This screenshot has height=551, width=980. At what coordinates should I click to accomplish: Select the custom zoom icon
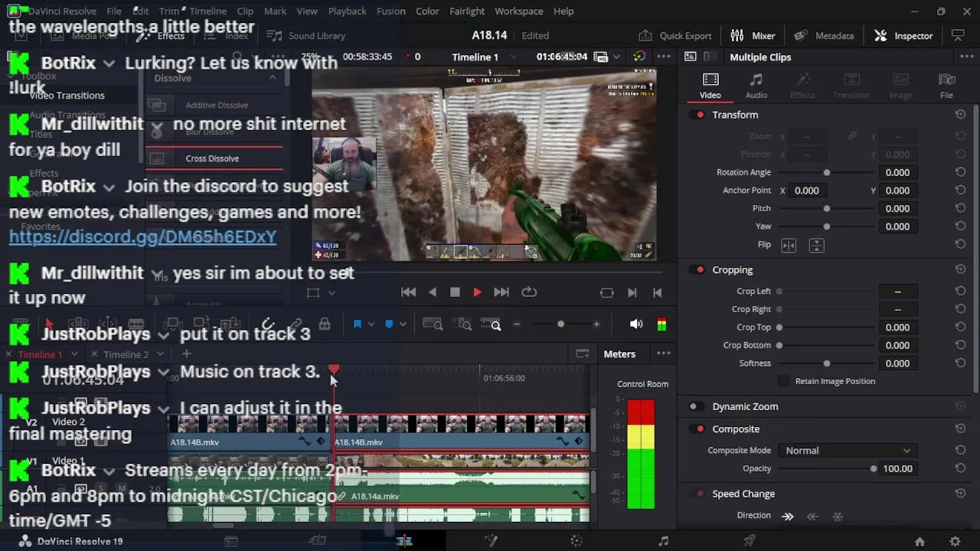click(x=491, y=324)
